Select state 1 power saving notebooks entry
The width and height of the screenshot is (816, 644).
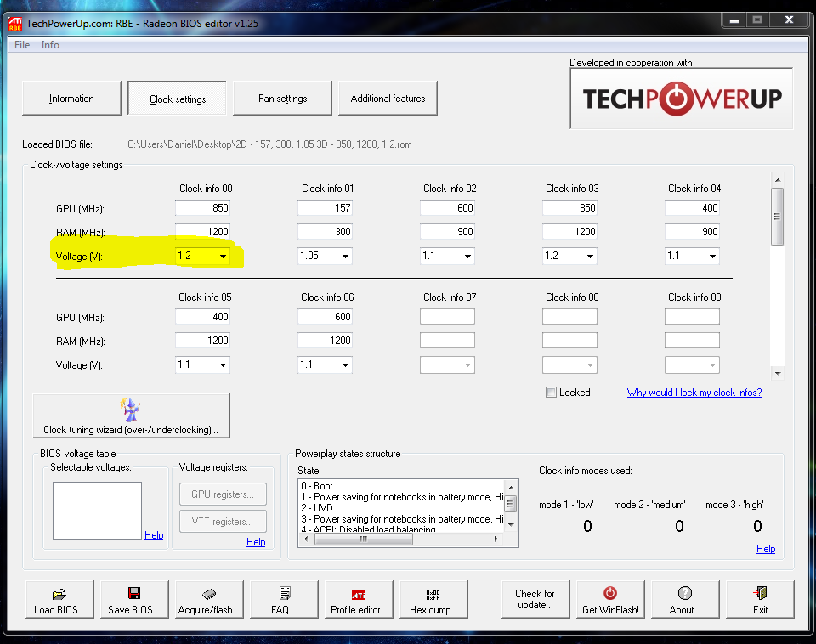click(402, 497)
